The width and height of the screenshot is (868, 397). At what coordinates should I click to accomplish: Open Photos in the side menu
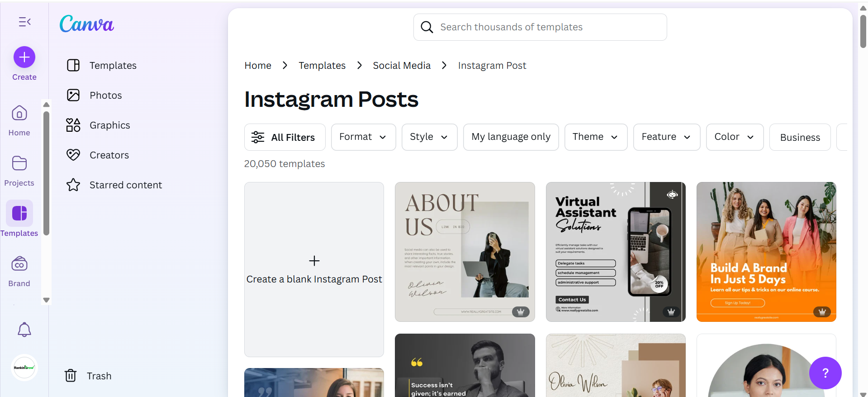[x=106, y=95]
